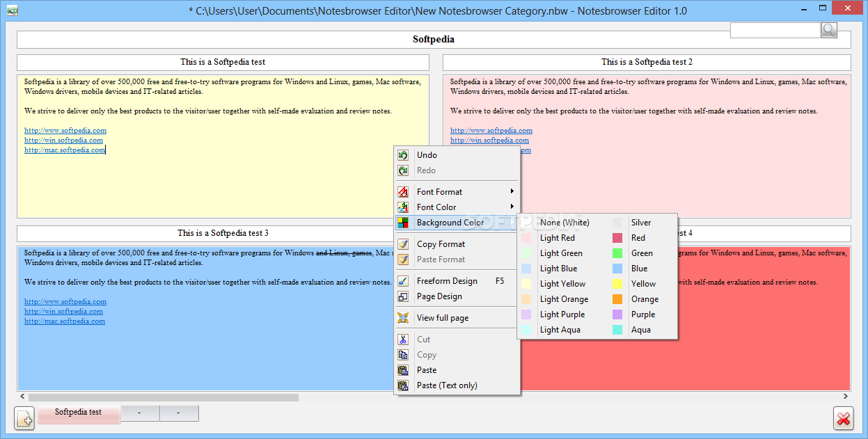
Task: Click the horizontal scrollbar thumb
Action: [164, 398]
